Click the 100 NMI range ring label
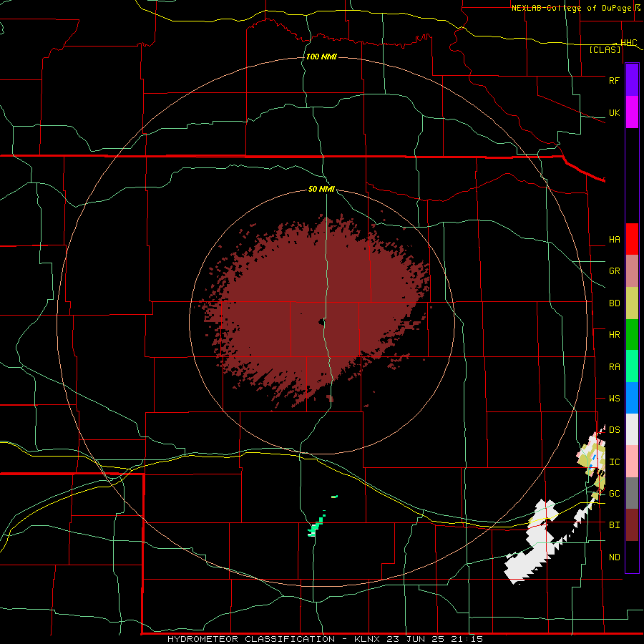This screenshot has width=644, height=644. tap(321, 57)
